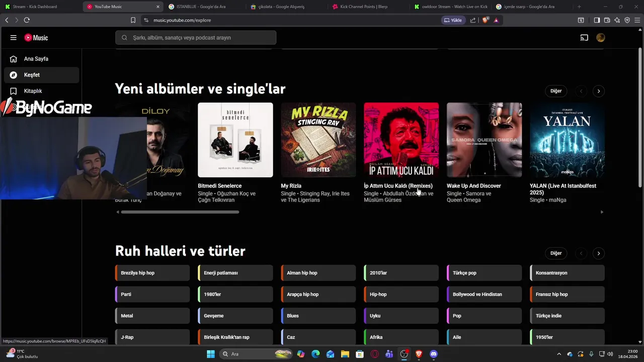This screenshot has width=644, height=362.
Task: Click the Yükle install app button
Action: [453, 20]
